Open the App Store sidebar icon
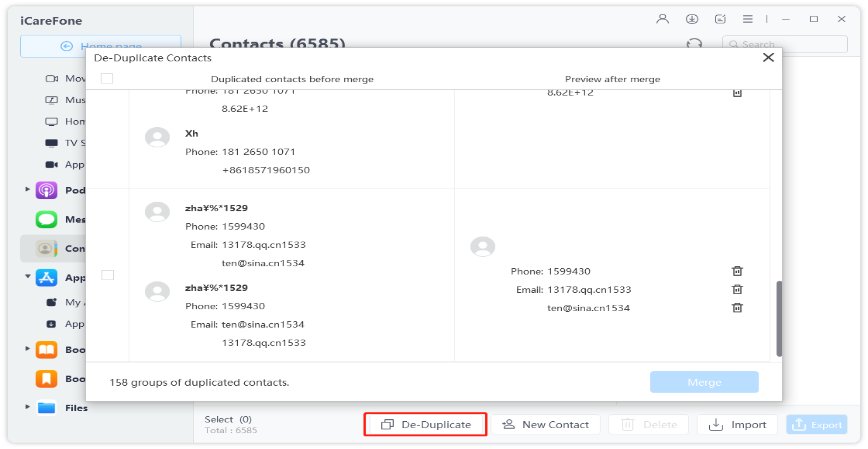868x449 pixels. [x=46, y=277]
